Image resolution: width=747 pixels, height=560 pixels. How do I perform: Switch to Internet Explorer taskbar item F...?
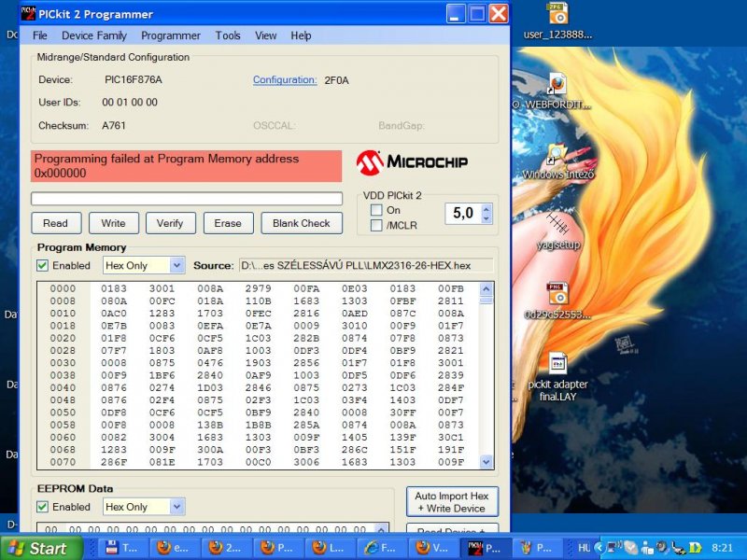381,548
